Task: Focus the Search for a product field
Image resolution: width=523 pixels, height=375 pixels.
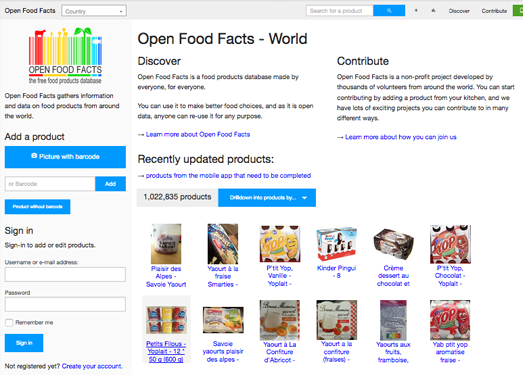Action: [340, 11]
